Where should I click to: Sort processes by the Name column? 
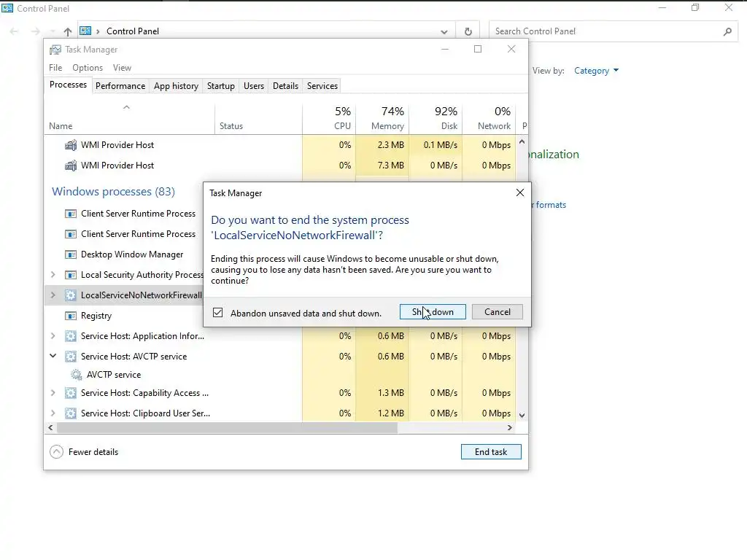(x=130, y=119)
